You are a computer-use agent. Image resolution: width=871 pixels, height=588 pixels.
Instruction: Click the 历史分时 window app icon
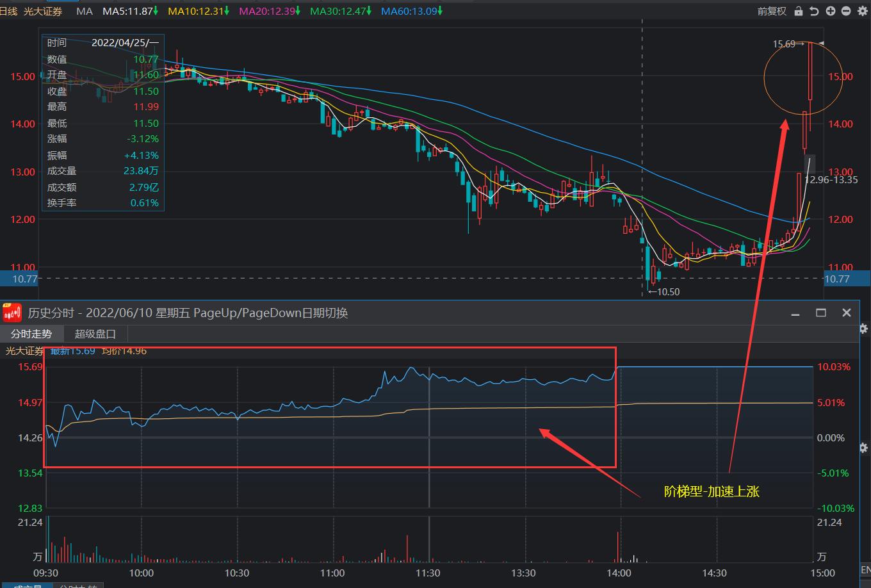[x=12, y=313]
